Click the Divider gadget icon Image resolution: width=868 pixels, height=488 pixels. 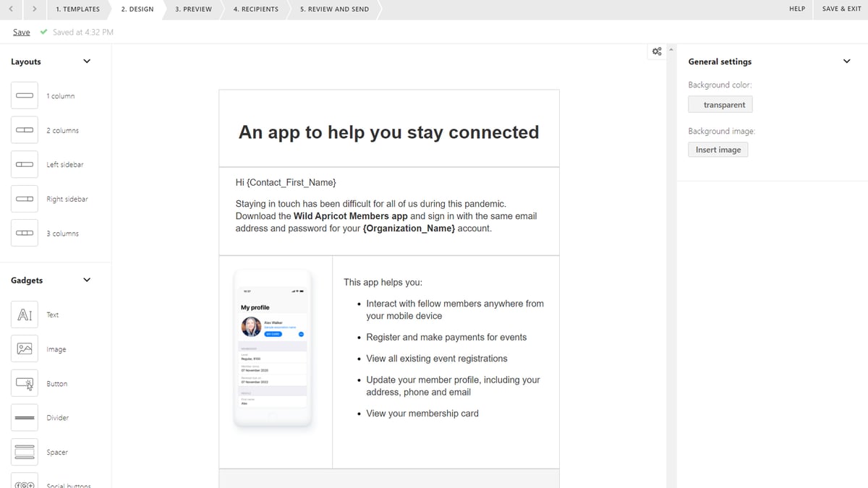point(25,418)
